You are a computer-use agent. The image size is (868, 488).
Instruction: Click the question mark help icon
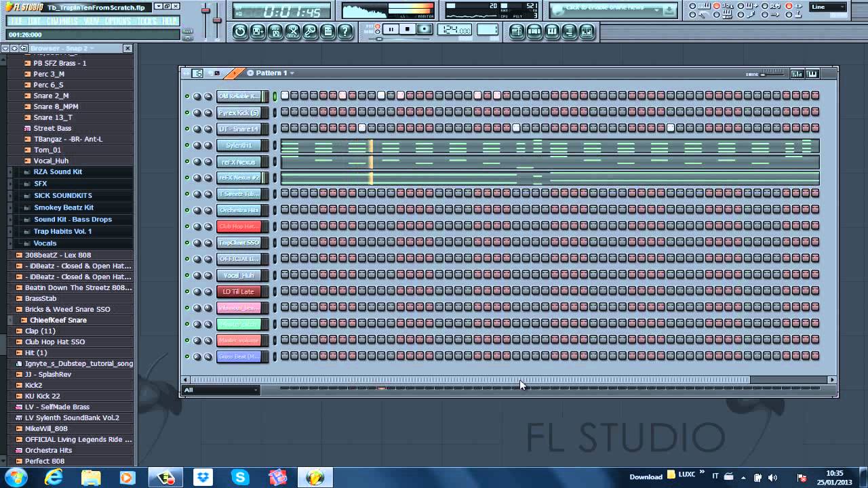[346, 31]
